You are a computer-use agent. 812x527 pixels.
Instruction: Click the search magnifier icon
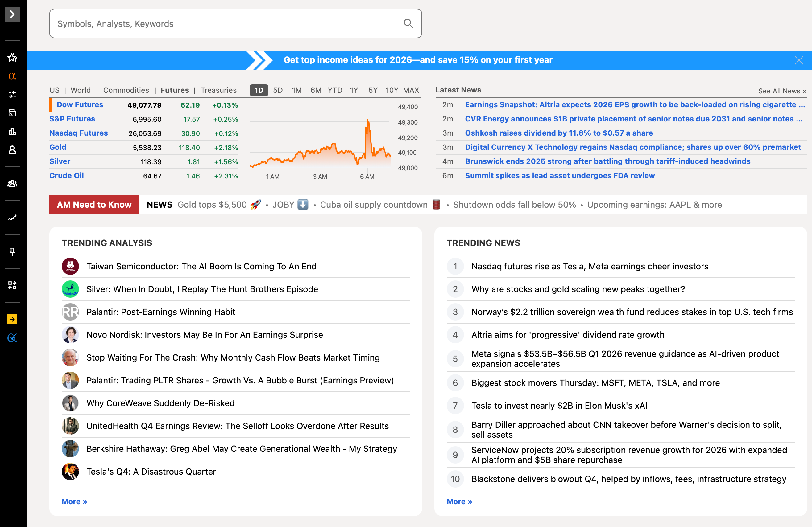[408, 23]
